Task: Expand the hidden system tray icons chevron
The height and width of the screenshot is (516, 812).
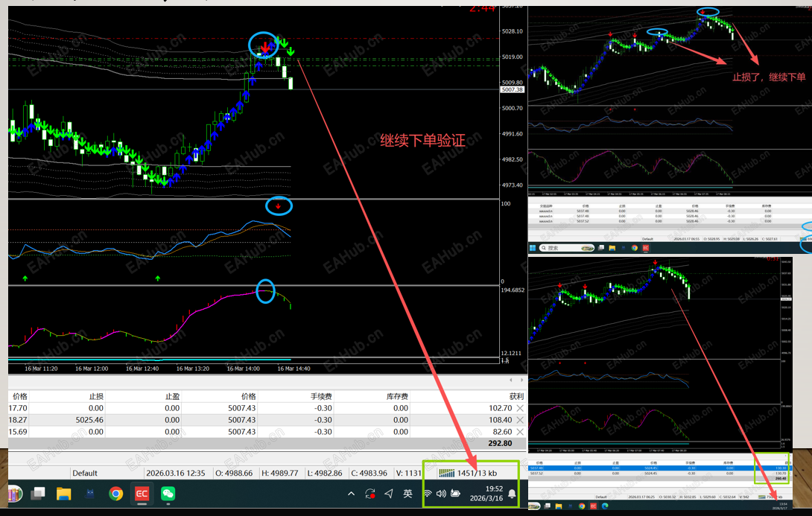Action: 351,494
